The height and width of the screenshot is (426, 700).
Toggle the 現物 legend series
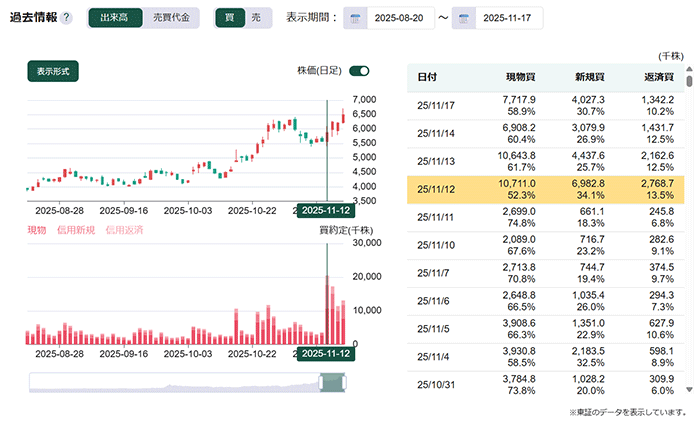pos(37,230)
